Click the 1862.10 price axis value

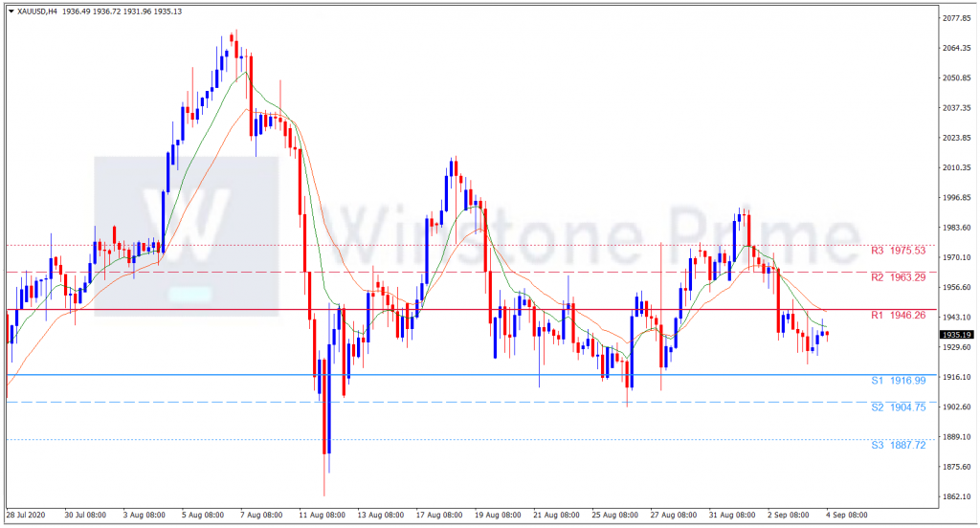tap(957, 497)
